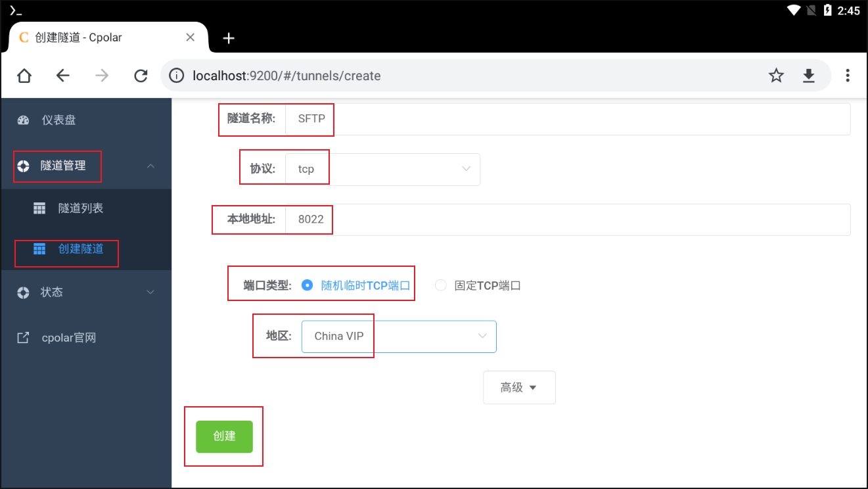The width and height of the screenshot is (868, 489).
Task: Click the 隧道名称 input field
Action: tap(568, 119)
